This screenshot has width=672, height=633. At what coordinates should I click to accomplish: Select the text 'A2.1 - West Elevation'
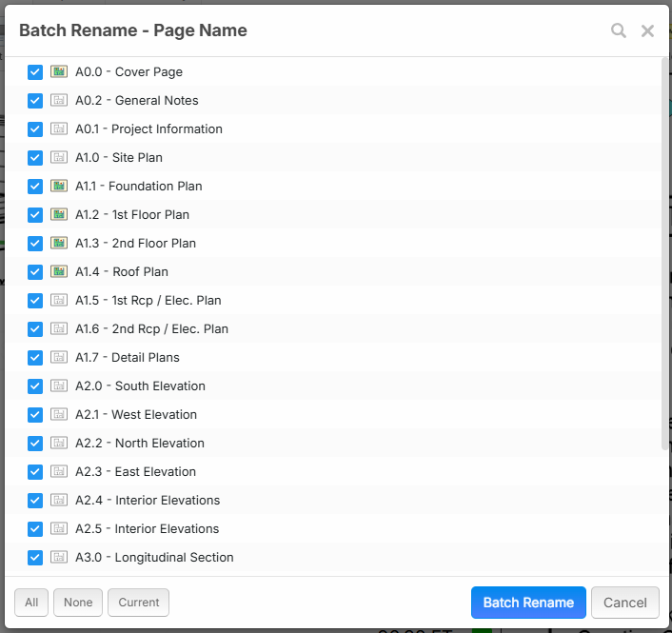[x=136, y=414]
